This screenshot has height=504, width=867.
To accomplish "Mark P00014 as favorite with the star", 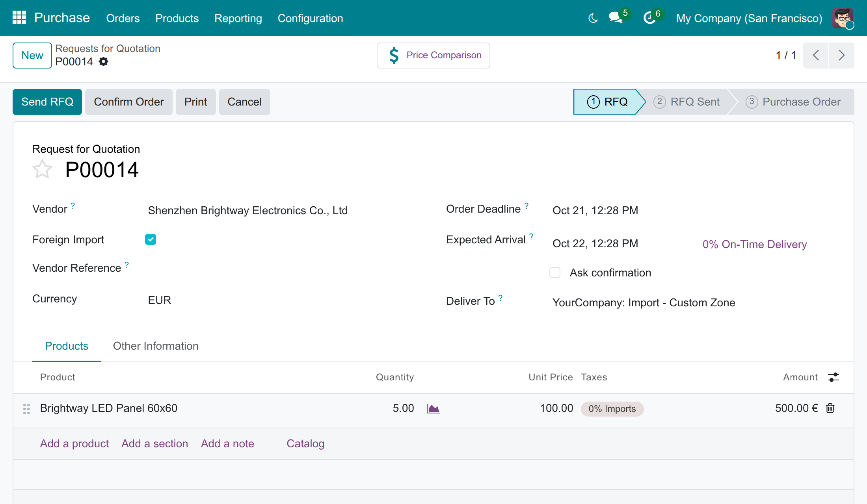I will pos(42,169).
